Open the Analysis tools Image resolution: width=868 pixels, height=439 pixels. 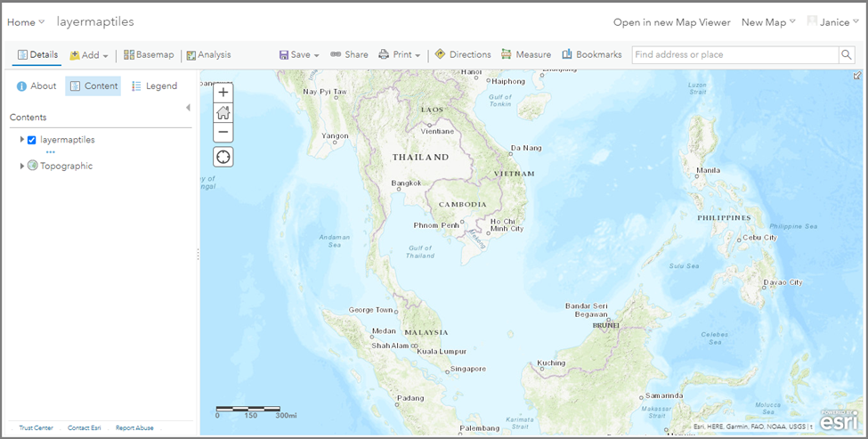coord(208,55)
